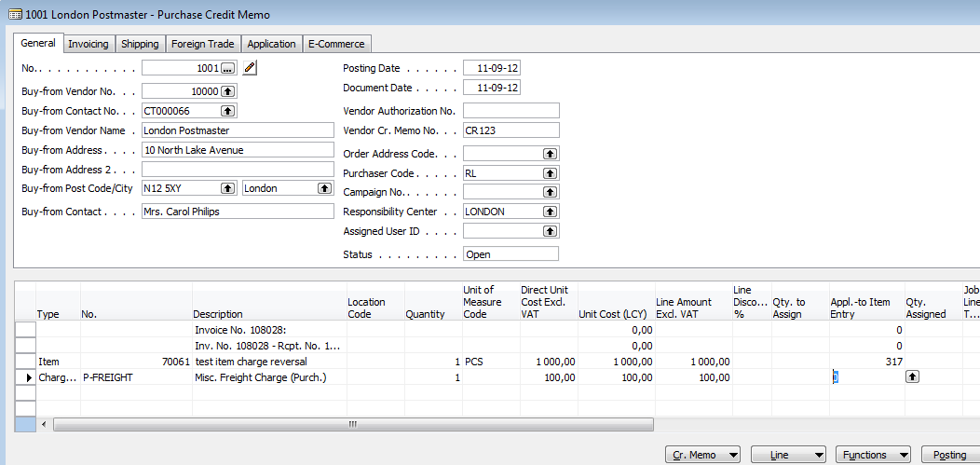Click the ellipsis assist button in No. field
Image resolution: width=980 pixels, height=465 pixels.
(228, 68)
